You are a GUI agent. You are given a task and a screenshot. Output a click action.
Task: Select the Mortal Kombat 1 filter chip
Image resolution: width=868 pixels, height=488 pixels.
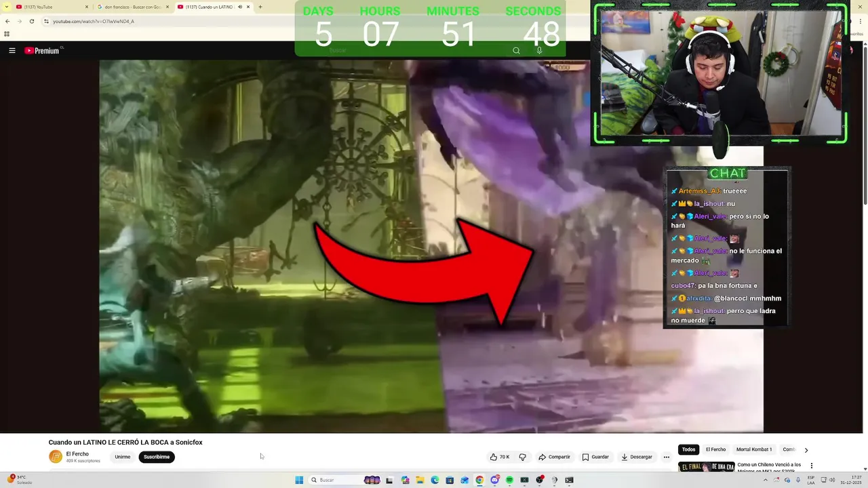coord(754,449)
